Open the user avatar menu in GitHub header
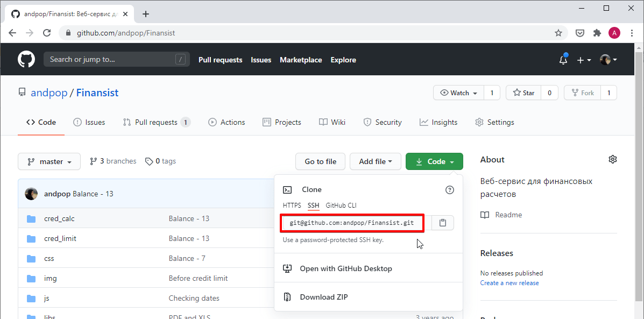644x319 pixels. (608, 60)
